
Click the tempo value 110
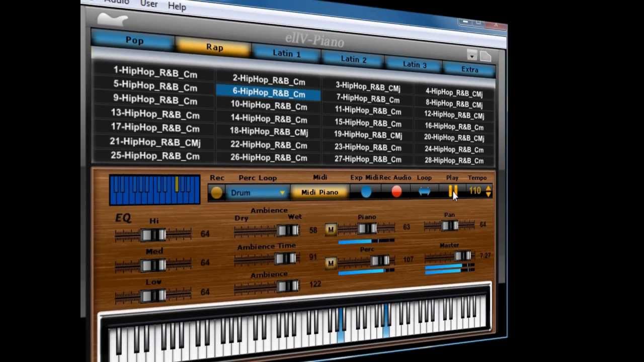(475, 191)
